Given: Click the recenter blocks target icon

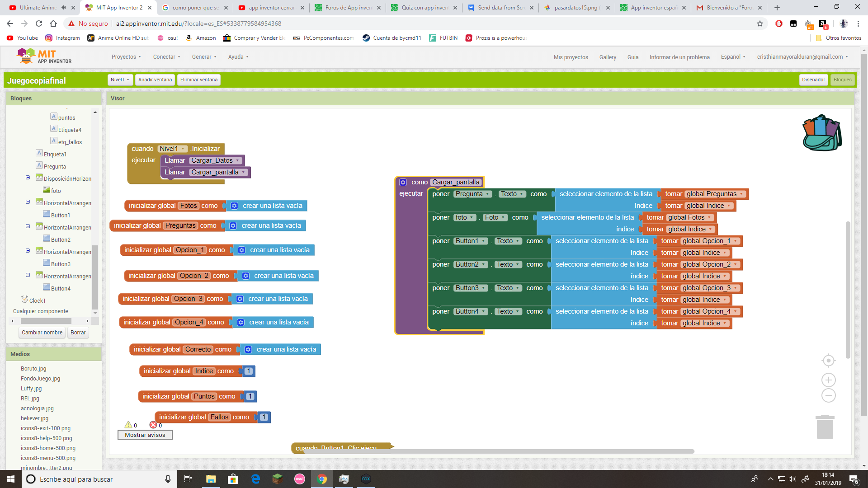Looking at the screenshot, I should (828, 361).
